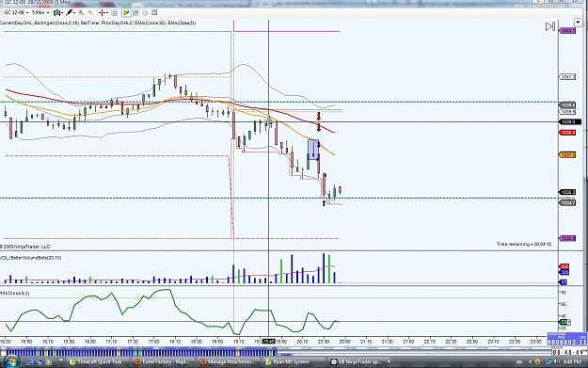The width and height of the screenshot is (588, 368).
Task: Click the second quick launch icon
Action: (39, 362)
